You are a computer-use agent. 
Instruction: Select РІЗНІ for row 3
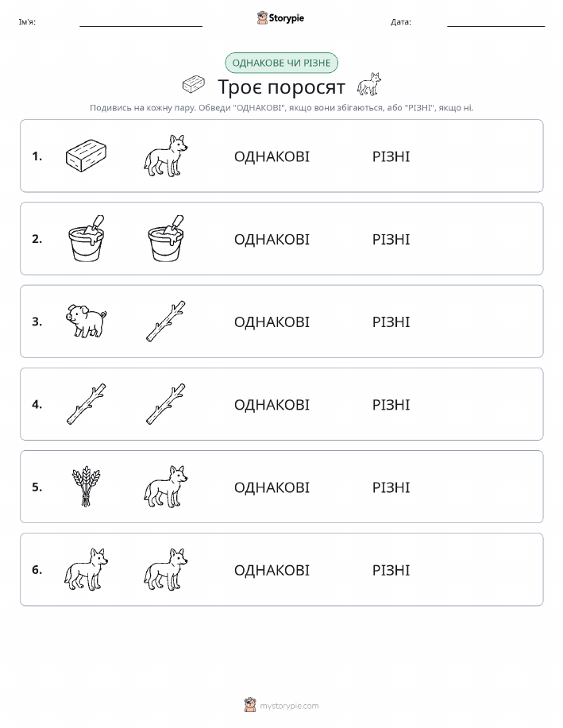(391, 322)
